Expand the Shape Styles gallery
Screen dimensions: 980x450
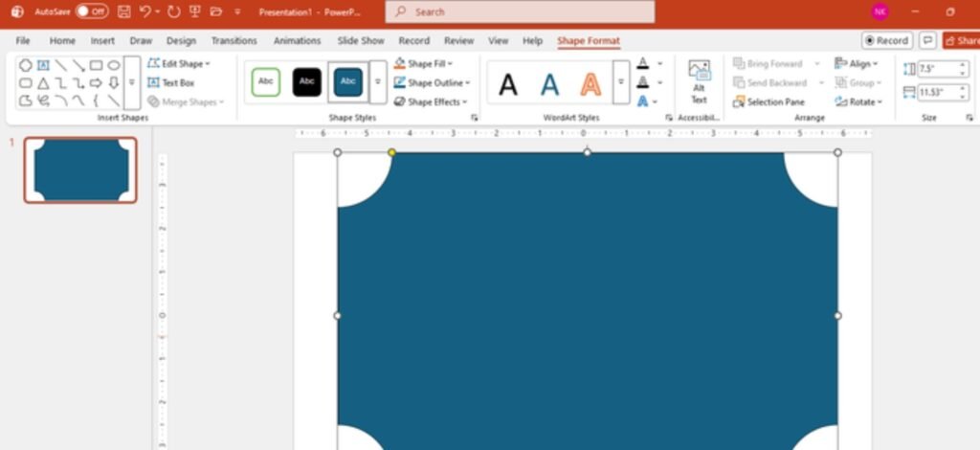(x=377, y=82)
